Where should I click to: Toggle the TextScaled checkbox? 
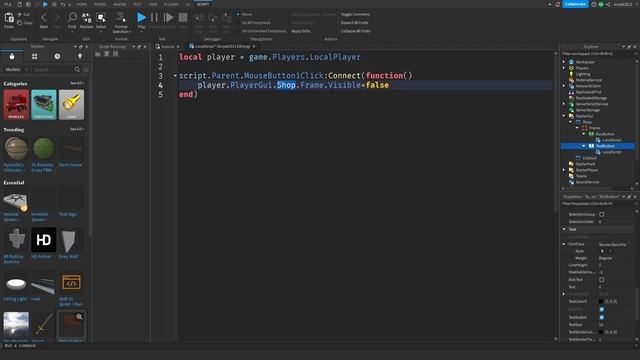tap(602, 317)
